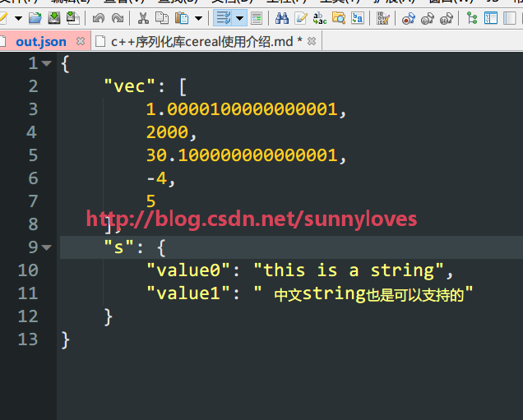Viewport: 523px width, 420px height.
Task: Click the page-with-pencil search icon
Action: tap(301, 18)
